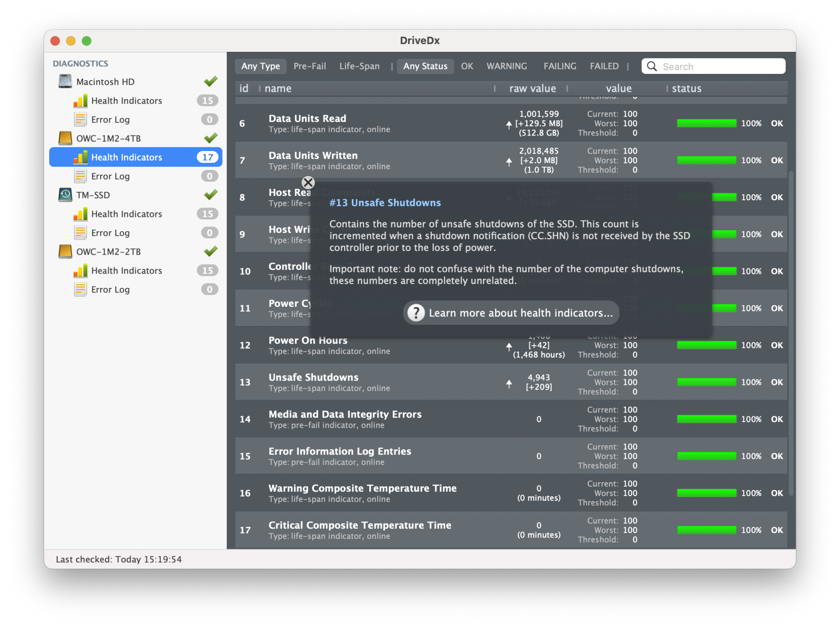This screenshot has width=840, height=627.
Task: Click the OWC-1M2-2TB external drive icon
Action: coord(65,251)
